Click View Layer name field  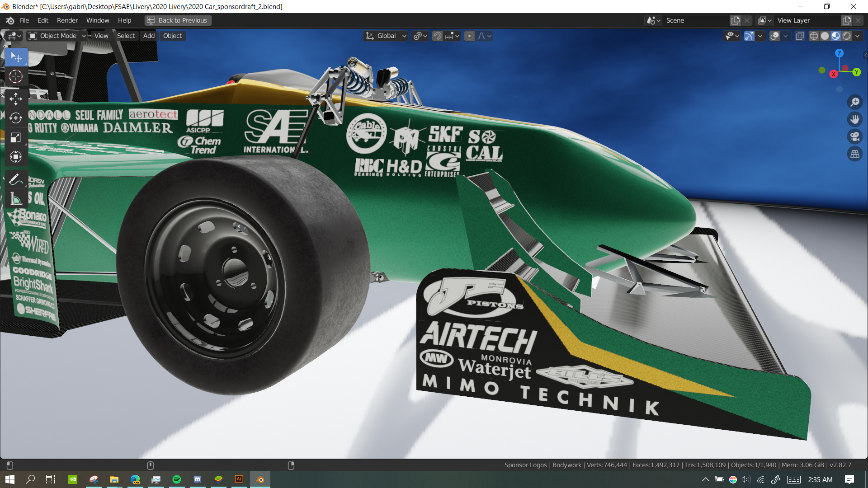click(x=807, y=20)
